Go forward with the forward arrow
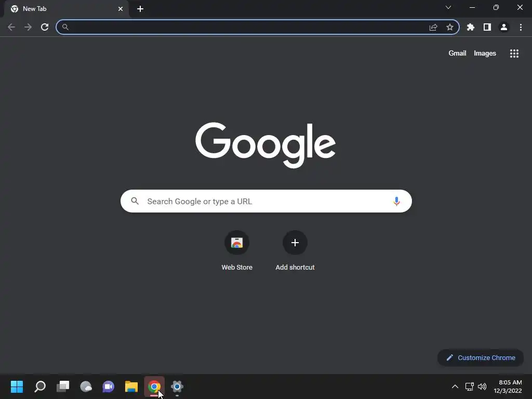The height and width of the screenshot is (399, 532). 28,27
